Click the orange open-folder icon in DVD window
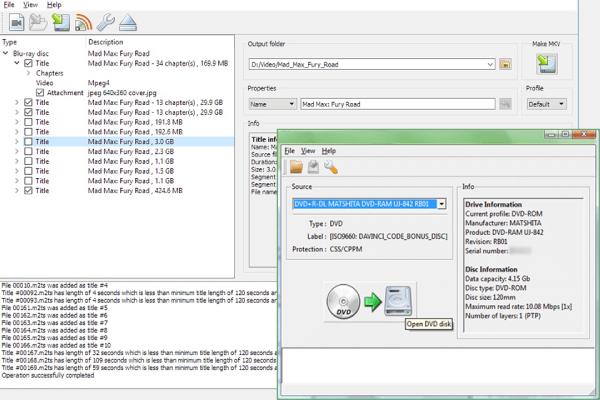 click(296, 167)
